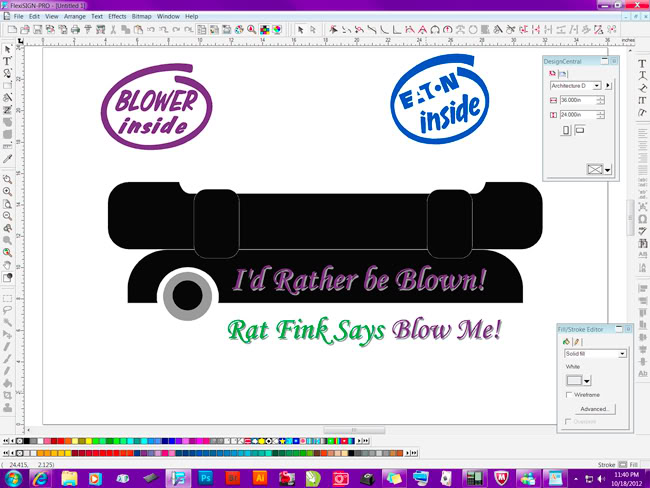Select landscape orientation in DesignCentral
Viewport: 650px width, 488px height.
point(580,130)
